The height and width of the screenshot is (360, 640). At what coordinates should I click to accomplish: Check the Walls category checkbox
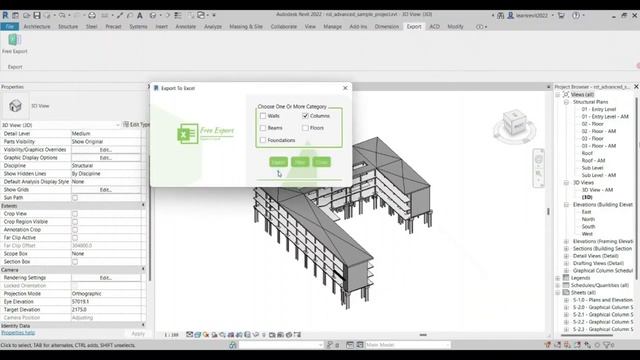coord(263,116)
